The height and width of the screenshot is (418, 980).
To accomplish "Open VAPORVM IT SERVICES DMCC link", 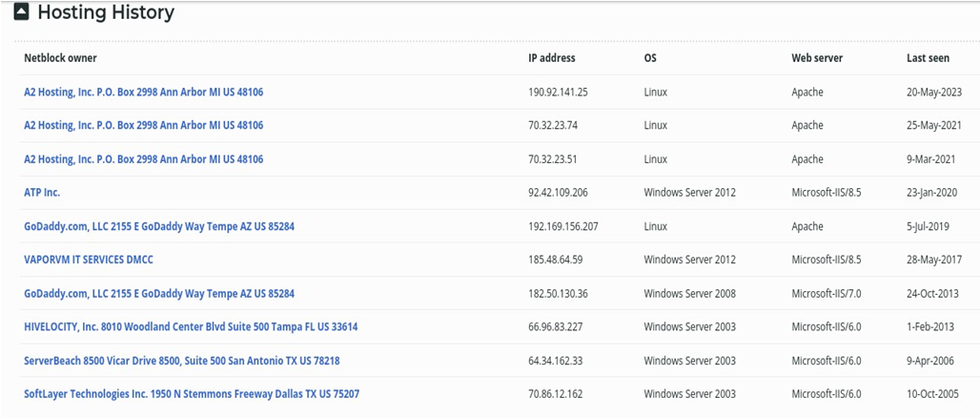I will point(88,260).
